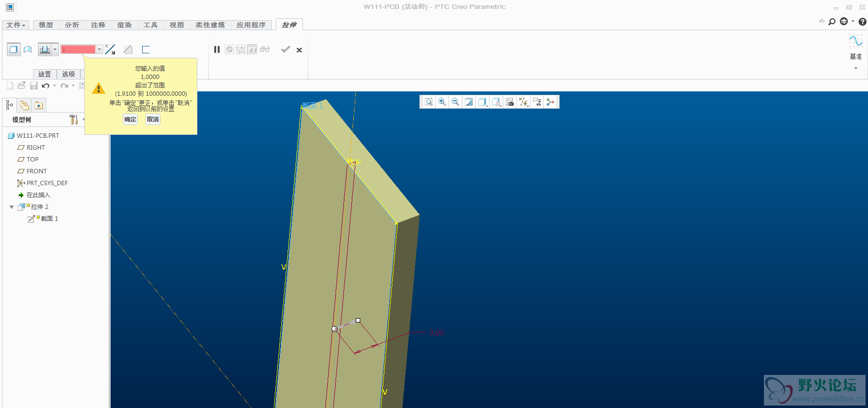Switch to the 柔性建模 ribbon tab
Image resolution: width=868 pixels, height=408 pixels.
point(210,25)
